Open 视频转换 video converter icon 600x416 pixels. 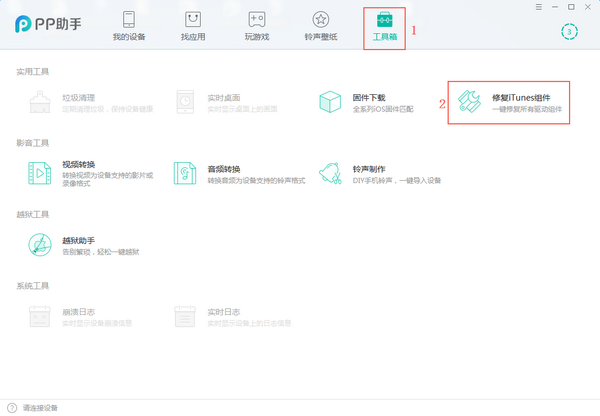(x=40, y=172)
